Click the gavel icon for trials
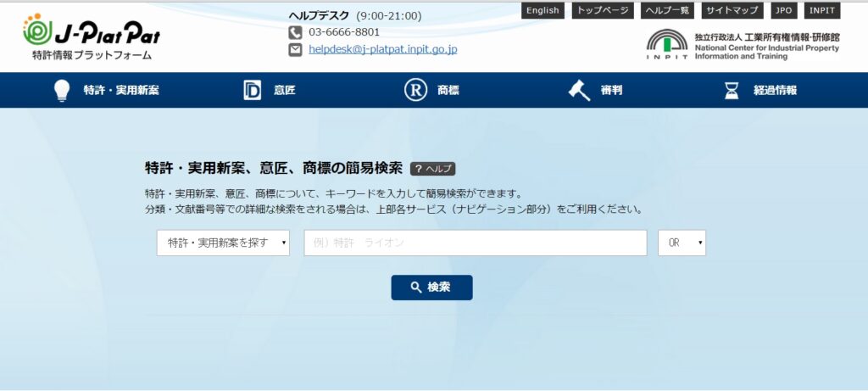Image resolution: width=868 pixels, height=391 pixels. pyautogui.click(x=578, y=90)
